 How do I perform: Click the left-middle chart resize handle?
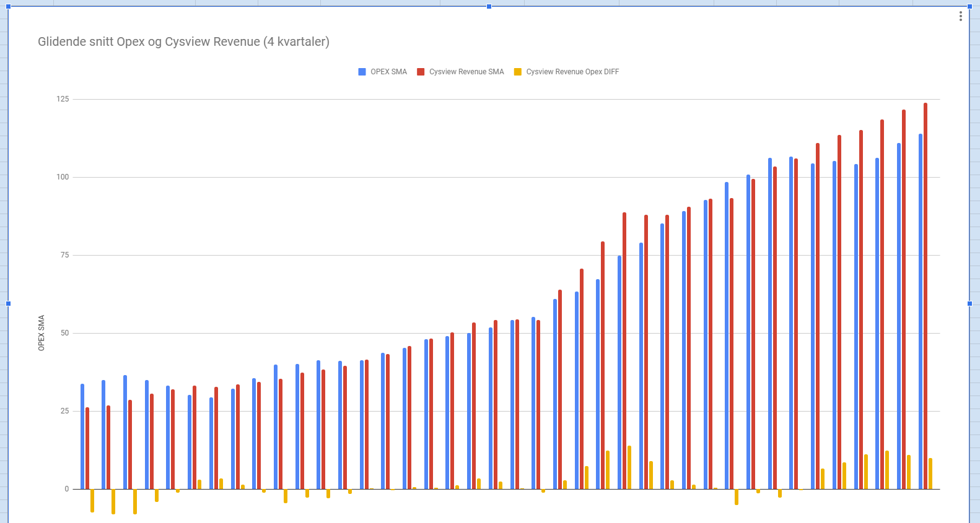point(8,303)
